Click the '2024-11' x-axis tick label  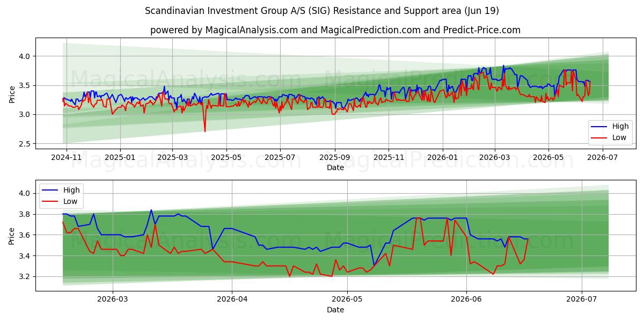pyautogui.click(x=66, y=157)
